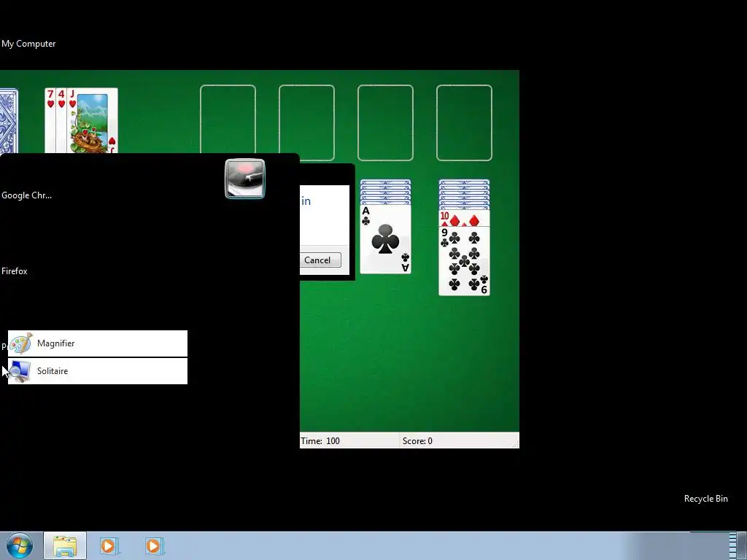Click the Show desktop button on taskbar
The height and width of the screenshot is (560, 747).
tap(741, 545)
